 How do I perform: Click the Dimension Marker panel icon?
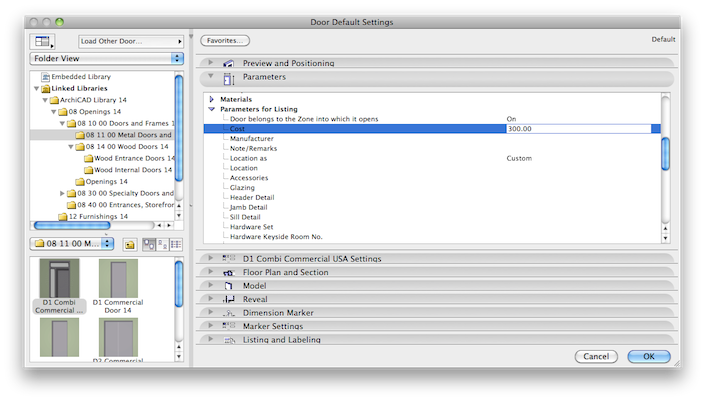tap(229, 313)
